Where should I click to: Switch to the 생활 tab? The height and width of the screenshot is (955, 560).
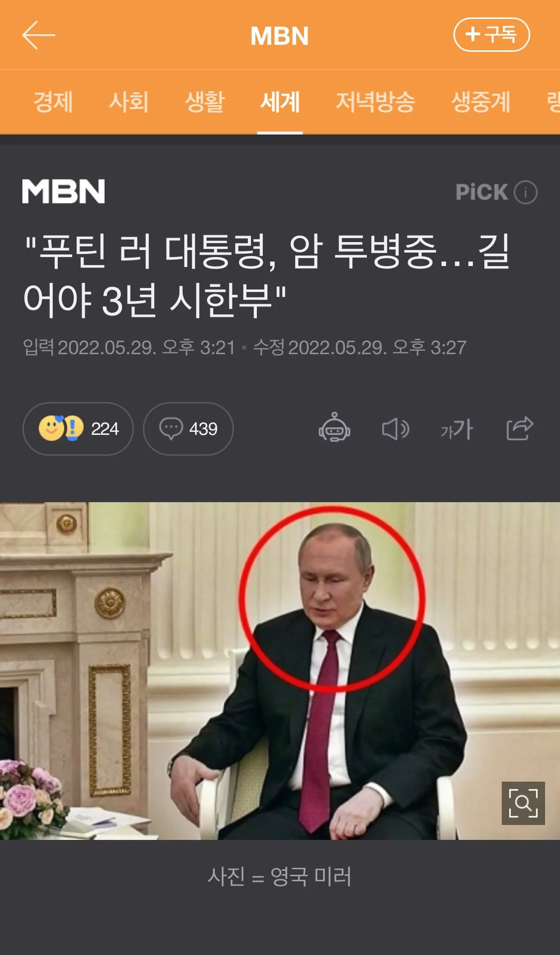point(205,102)
